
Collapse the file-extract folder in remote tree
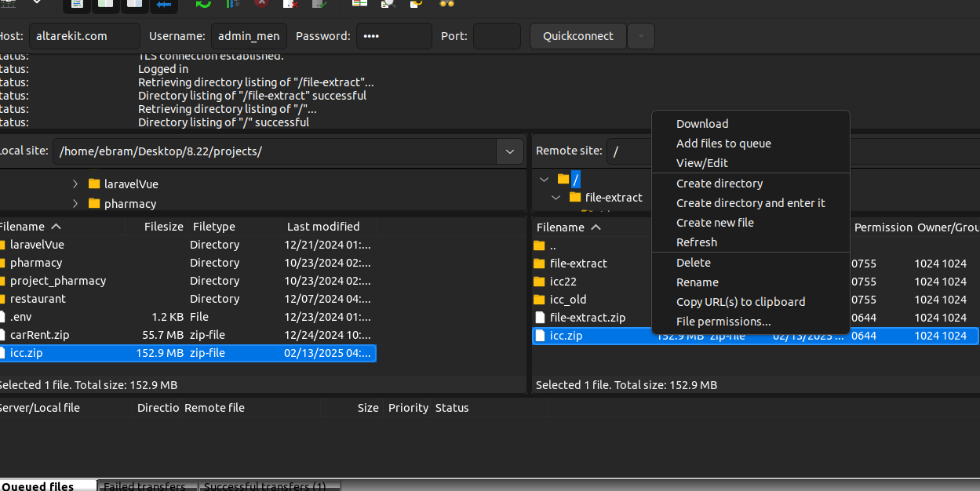pos(556,198)
